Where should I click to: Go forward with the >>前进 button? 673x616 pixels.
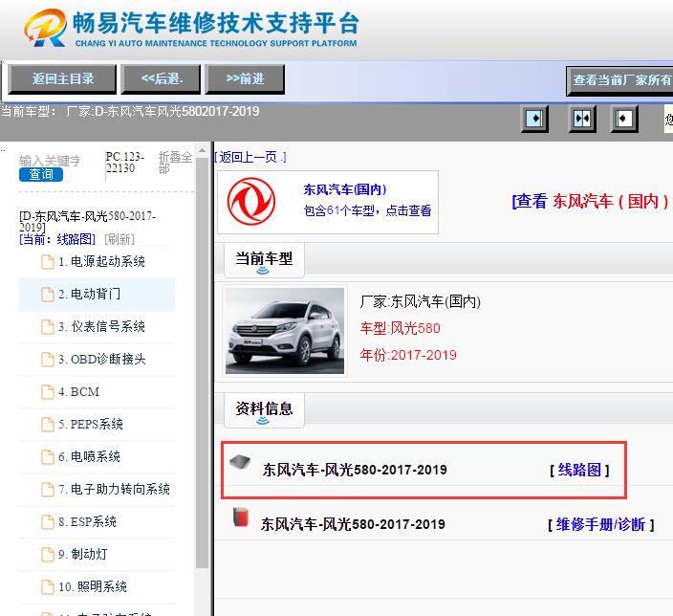pyautogui.click(x=245, y=79)
